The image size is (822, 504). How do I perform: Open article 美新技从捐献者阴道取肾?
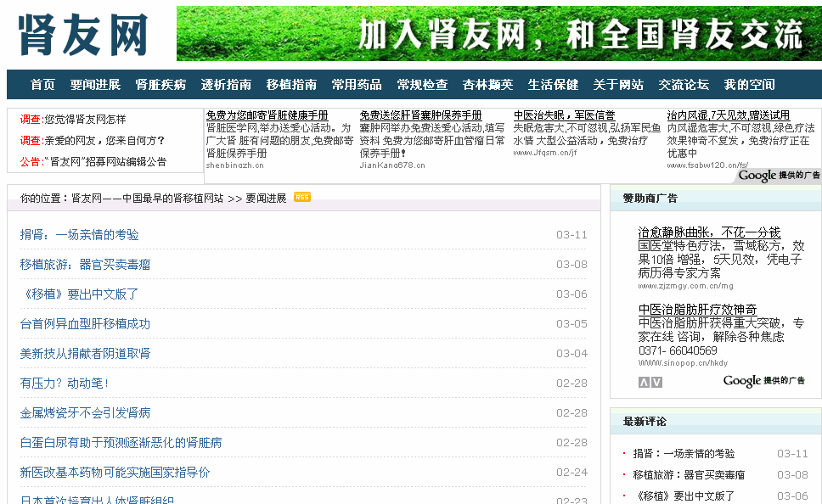point(85,354)
